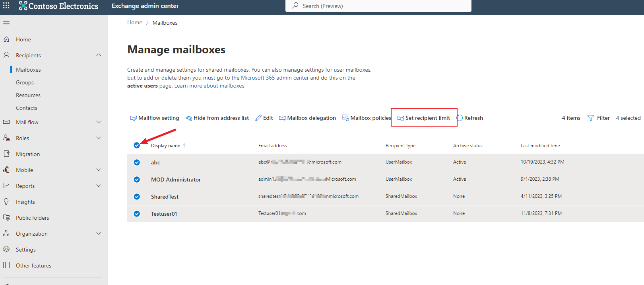The height and width of the screenshot is (285, 644).
Task: Click the Edit pencil icon
Action: (258, 118)
